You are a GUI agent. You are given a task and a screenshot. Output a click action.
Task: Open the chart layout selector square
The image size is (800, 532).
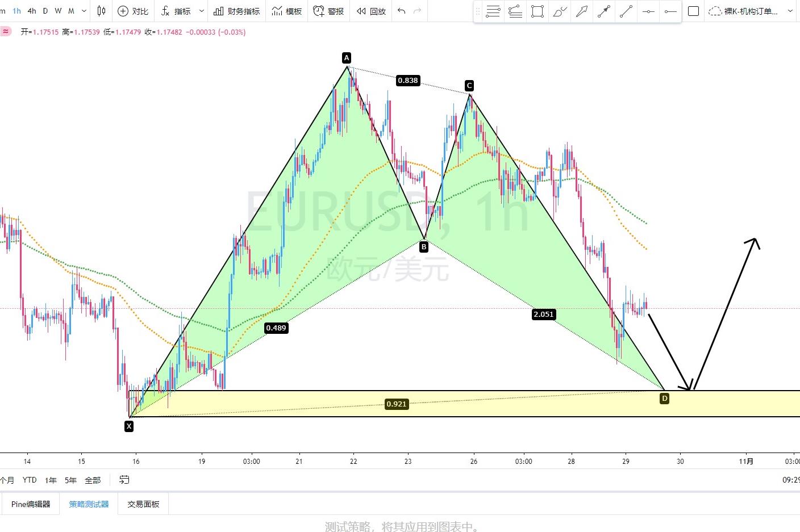[693, 11]
